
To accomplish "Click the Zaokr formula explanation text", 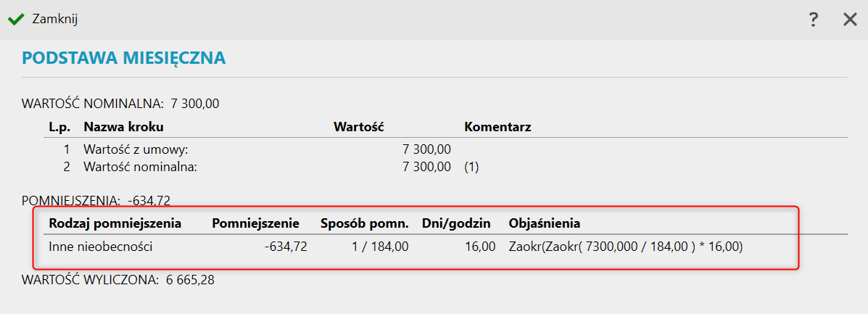I will point(626,247).
